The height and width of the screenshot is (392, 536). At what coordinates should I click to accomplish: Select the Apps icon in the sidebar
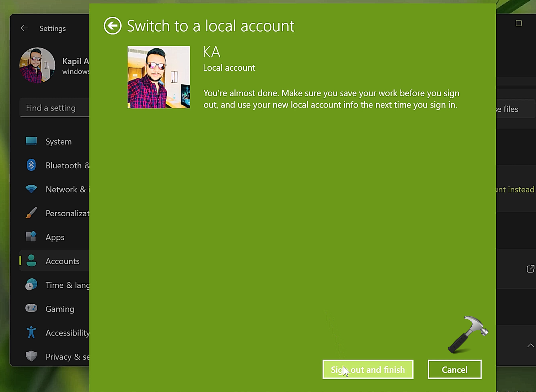[x=31, y=236]
